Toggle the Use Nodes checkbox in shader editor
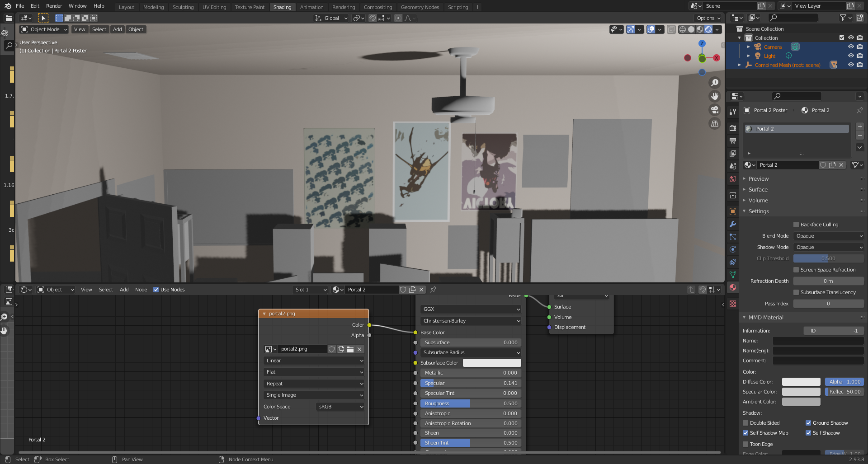The width and height of the screenshot is (868, 464). [156, 290]
